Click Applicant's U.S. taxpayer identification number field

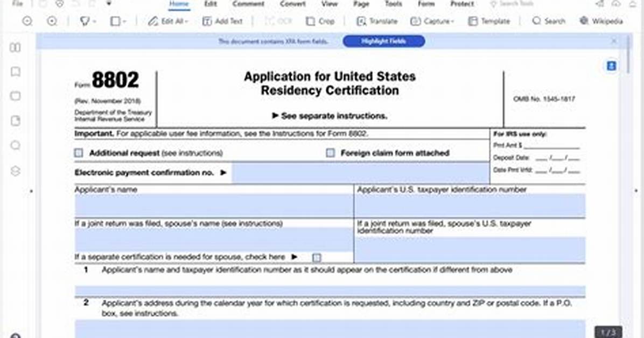coord(470,206)
